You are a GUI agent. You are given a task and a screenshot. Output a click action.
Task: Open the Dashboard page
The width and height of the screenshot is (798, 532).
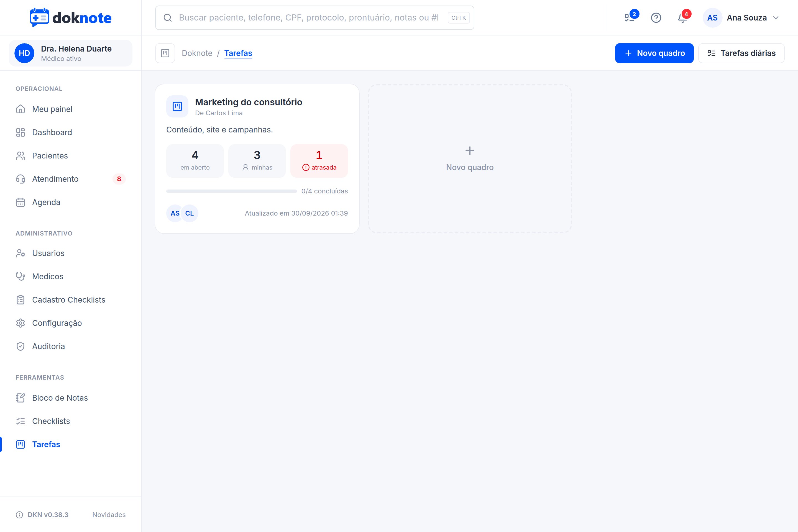(x=71, y=132)
